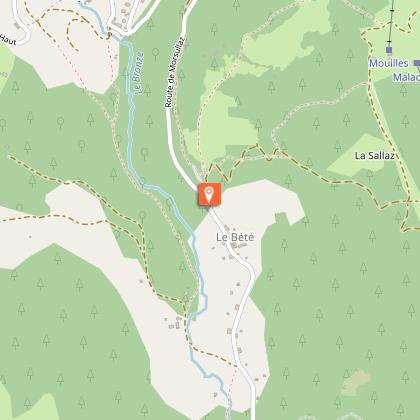
Task: Select the blue square station icon above Mouilles
Action: point(389,50)
